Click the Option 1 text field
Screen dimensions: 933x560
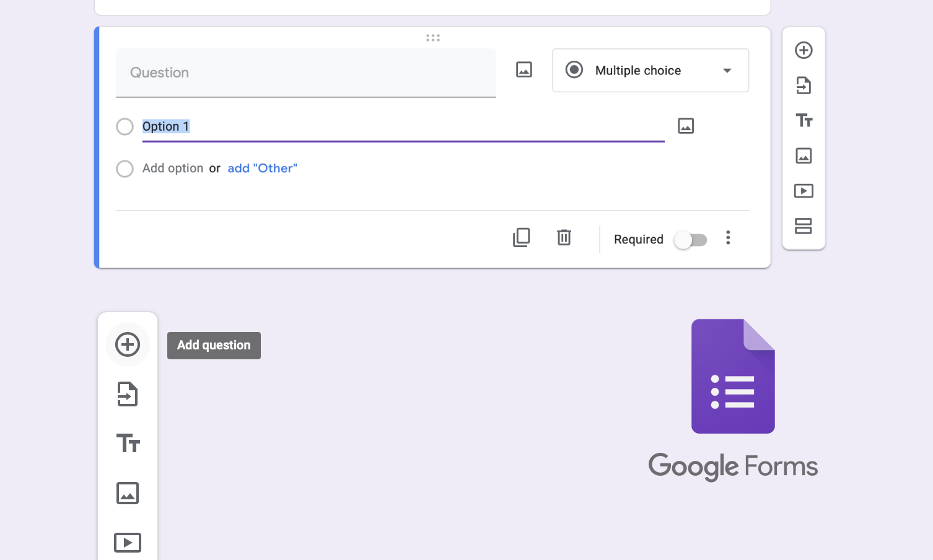[403, 127]
